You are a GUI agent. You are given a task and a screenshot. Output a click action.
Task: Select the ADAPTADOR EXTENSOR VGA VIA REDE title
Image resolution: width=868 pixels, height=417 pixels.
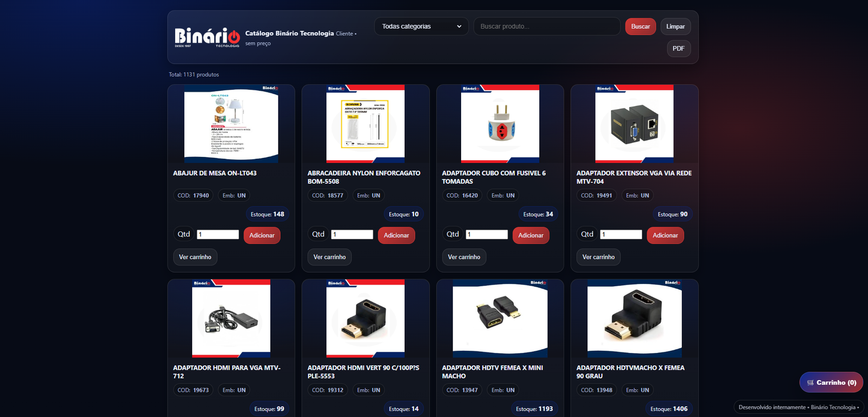(634, 177)
